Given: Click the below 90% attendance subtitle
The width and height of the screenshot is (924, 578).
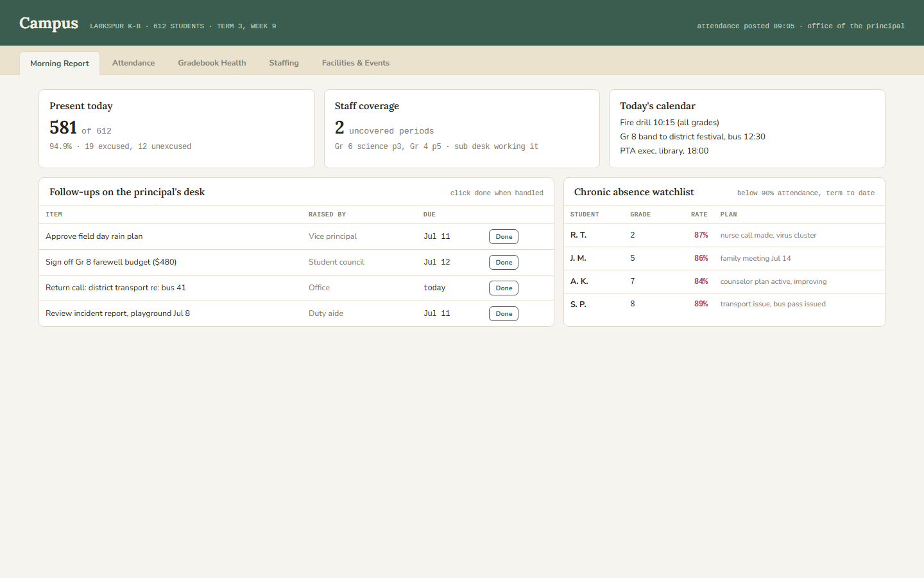Looking at the screenshot, I should pos(806,193).
